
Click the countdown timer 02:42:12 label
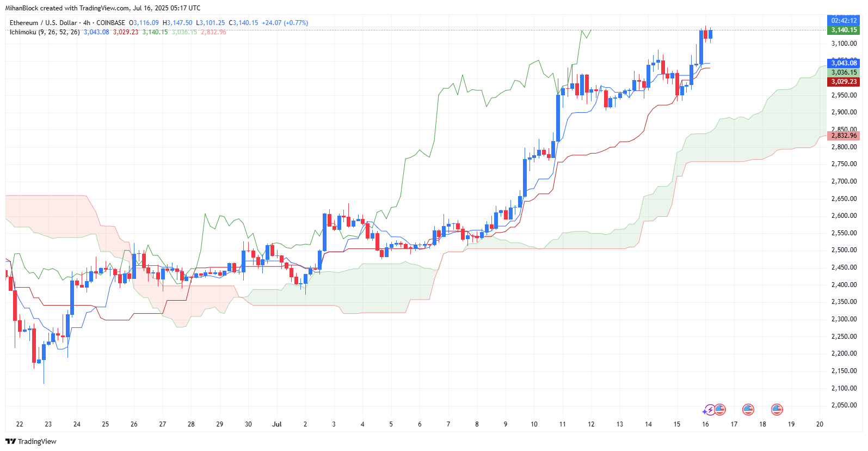[x=844, y=21]
